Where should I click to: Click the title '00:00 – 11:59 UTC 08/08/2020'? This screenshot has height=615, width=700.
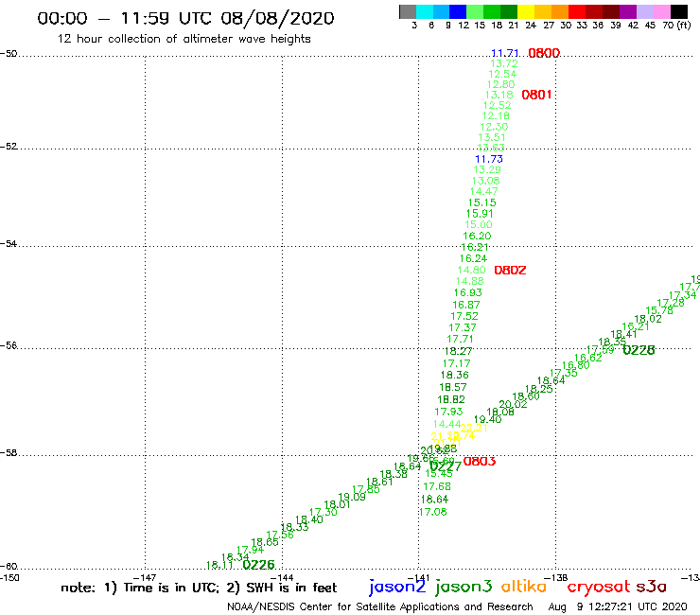(x=185, y=18)
